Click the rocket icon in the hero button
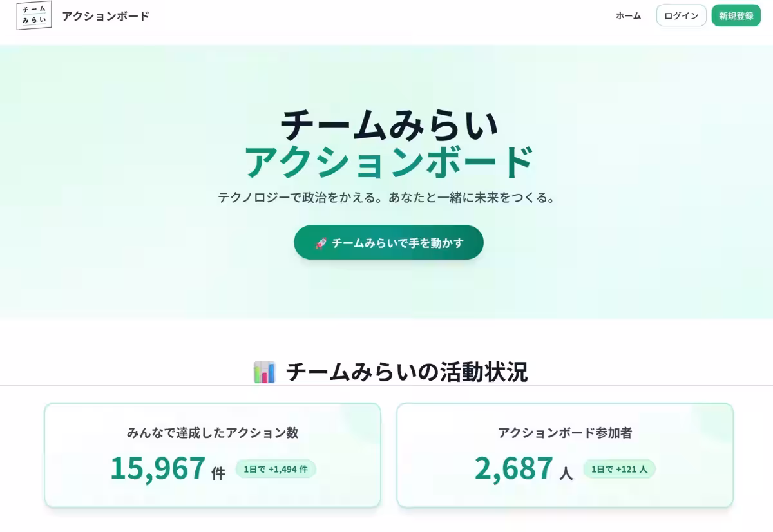The width and height of the screenshot is (773, 532). click(x=321, y=243)
